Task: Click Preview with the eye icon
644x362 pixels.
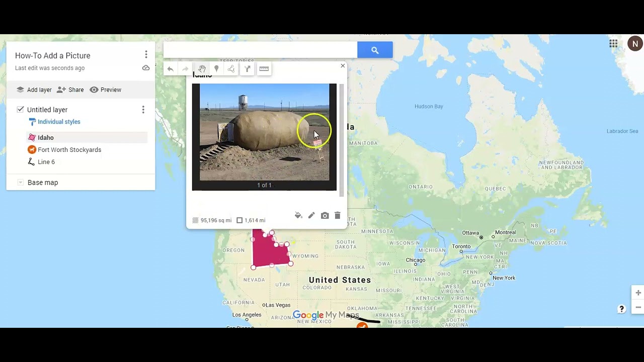Action: [106, 89]
